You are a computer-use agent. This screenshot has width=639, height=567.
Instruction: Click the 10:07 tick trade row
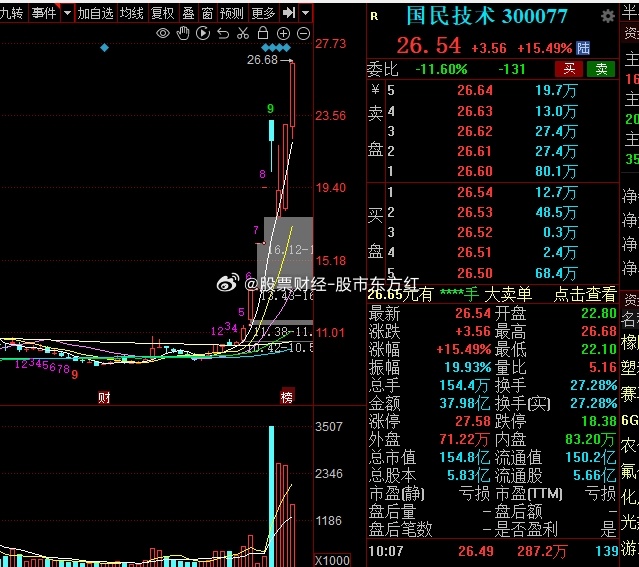pos(493,551)
